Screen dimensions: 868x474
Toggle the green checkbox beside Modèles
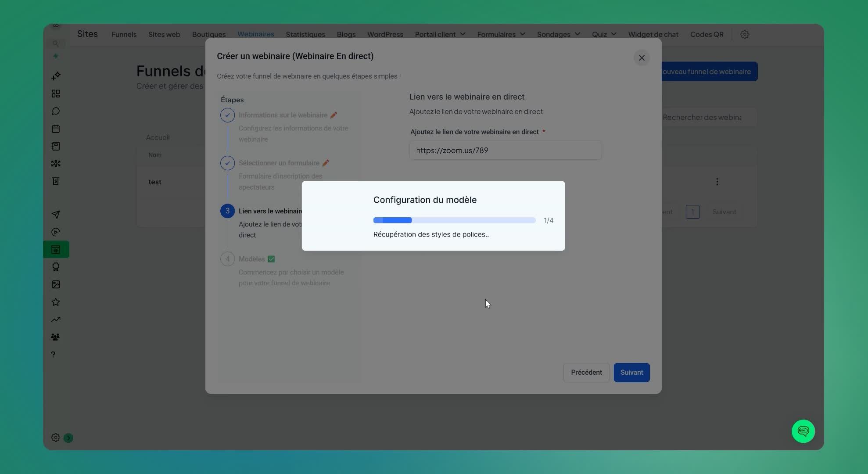tap(271, 259)
